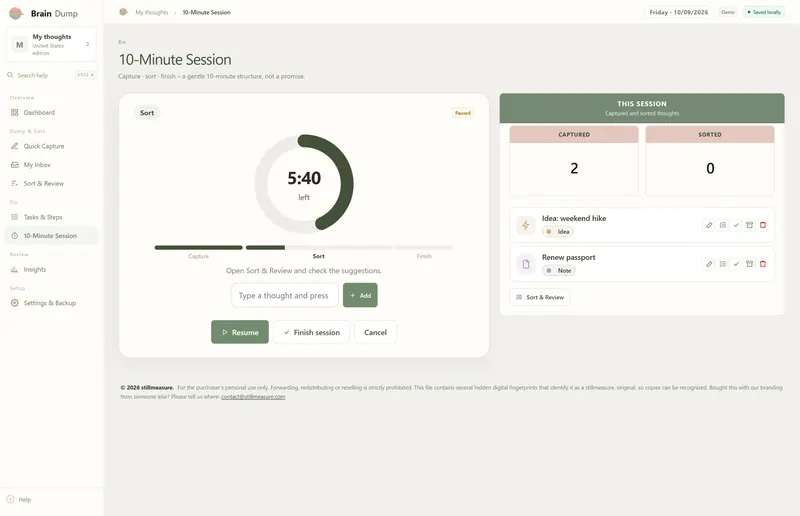Click the Sorted count card

tap(710, 161)
